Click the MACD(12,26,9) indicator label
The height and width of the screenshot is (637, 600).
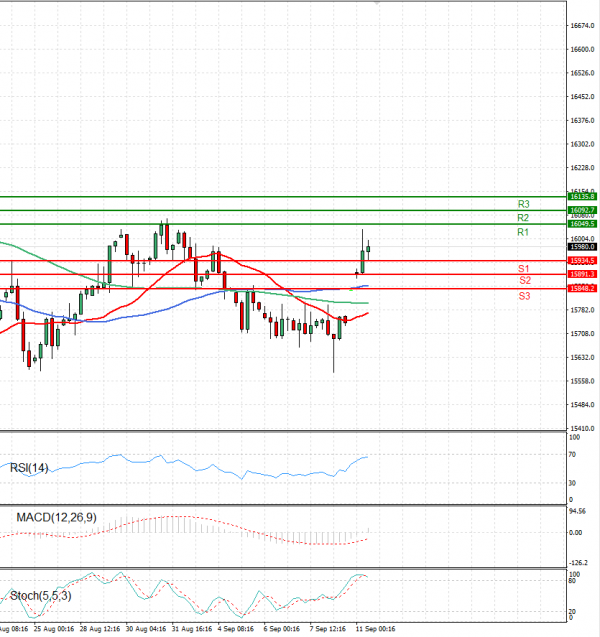click(x=56, y=517)
